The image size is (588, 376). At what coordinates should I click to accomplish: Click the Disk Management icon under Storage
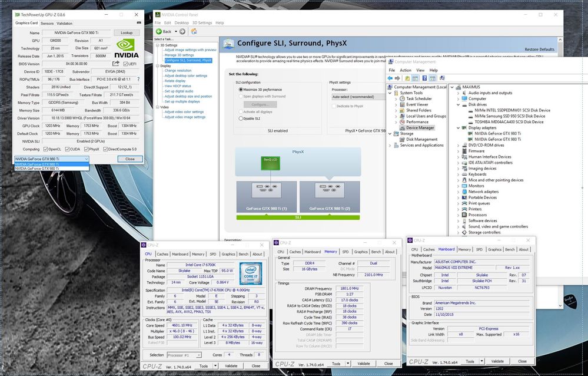tap(402, 139)
